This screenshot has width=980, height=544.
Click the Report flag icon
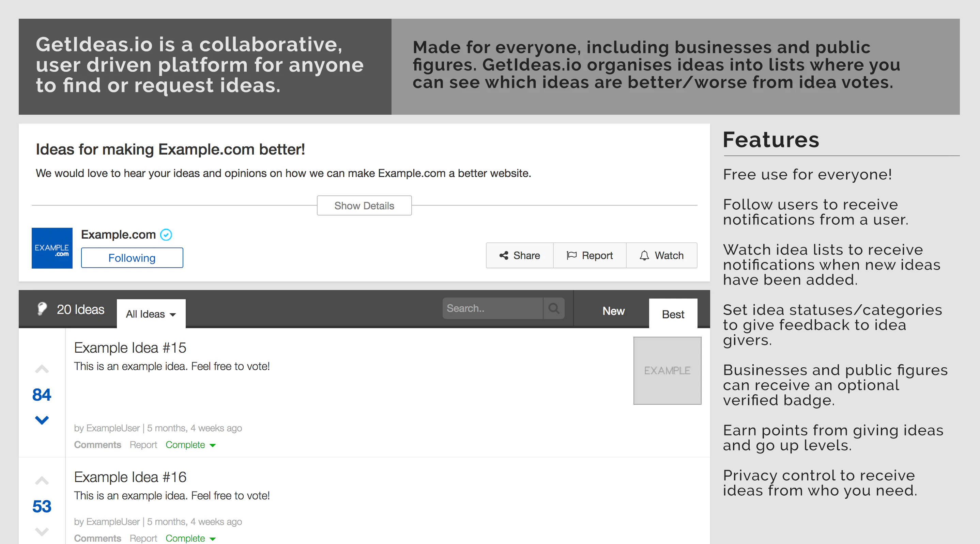(571, 255)
